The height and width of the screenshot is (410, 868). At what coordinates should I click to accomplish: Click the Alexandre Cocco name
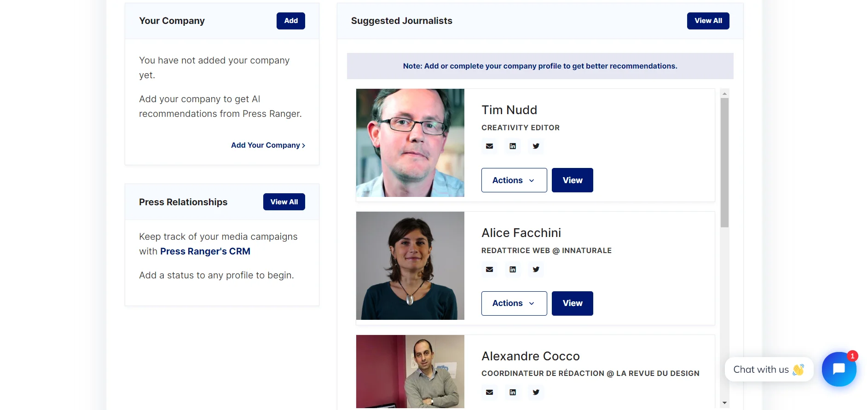[x=531, y=356]
